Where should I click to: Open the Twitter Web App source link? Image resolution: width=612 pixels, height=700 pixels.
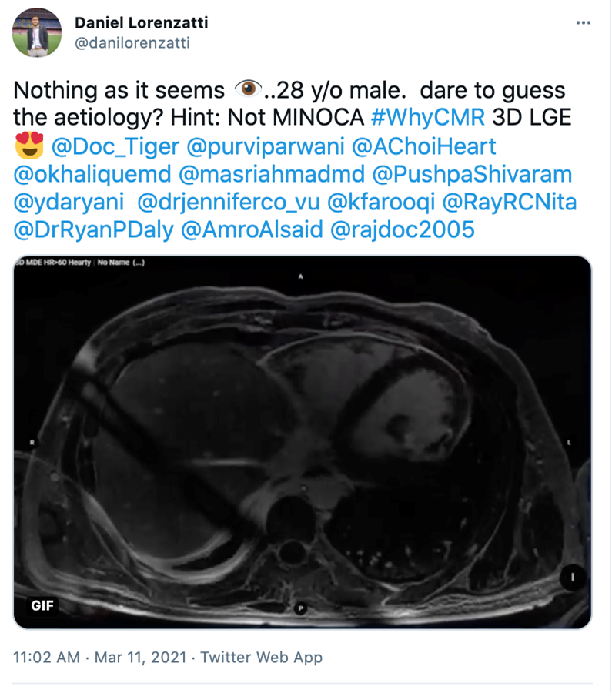point(262,657)
